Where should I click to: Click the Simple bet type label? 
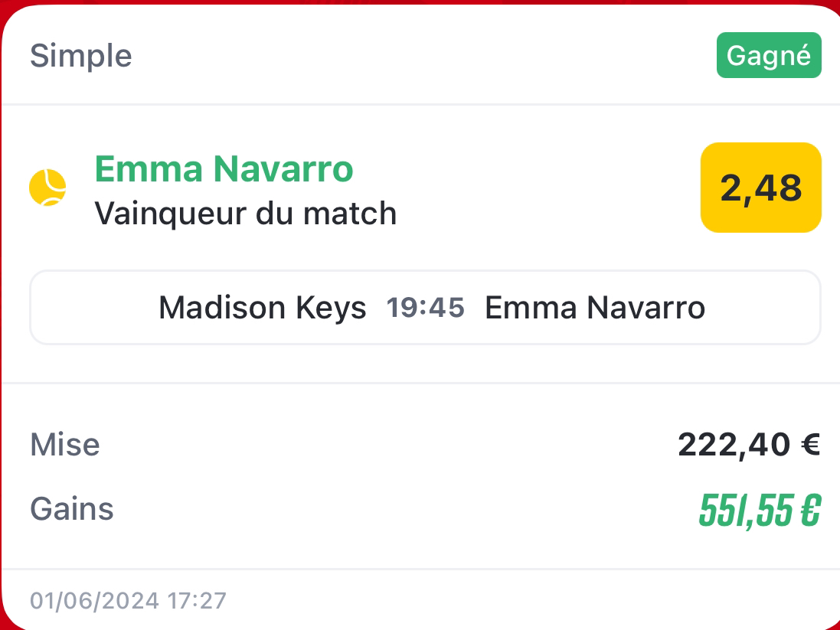pyautogui.click(x=81, y=56)
